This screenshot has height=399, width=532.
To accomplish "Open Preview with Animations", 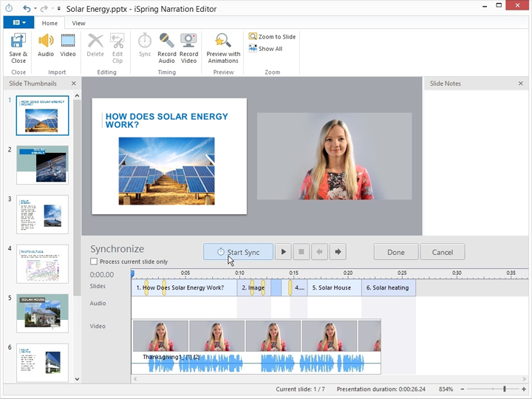I will pyautogui.click(x=223, y=48).
